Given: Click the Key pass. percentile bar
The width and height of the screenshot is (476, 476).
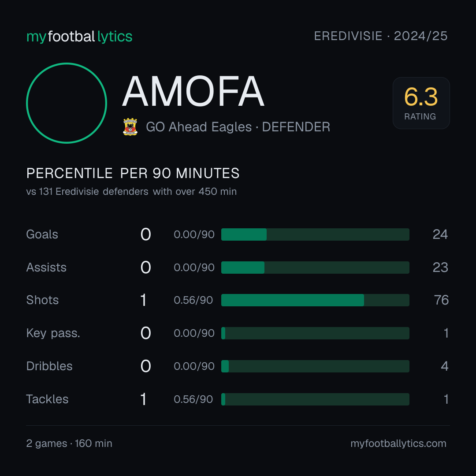Looking at the screenshot, I should point(315,333).
